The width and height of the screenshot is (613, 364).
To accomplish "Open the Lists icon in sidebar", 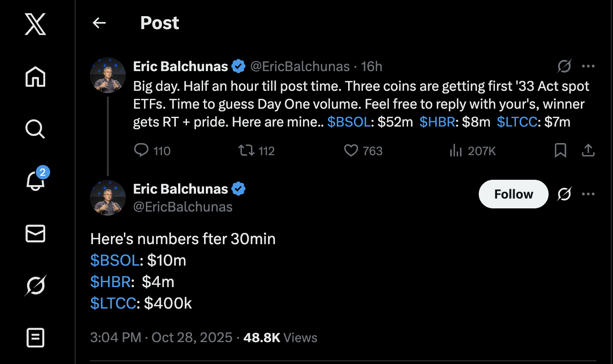I will click(x=35, y=338).
